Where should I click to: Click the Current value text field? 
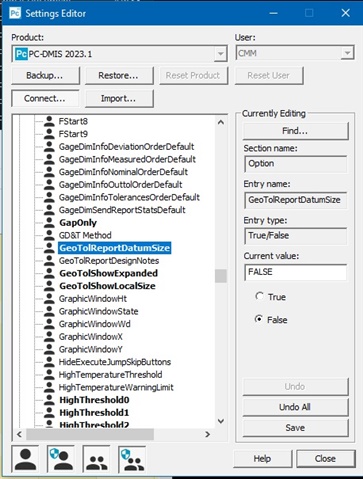[295, 272]
